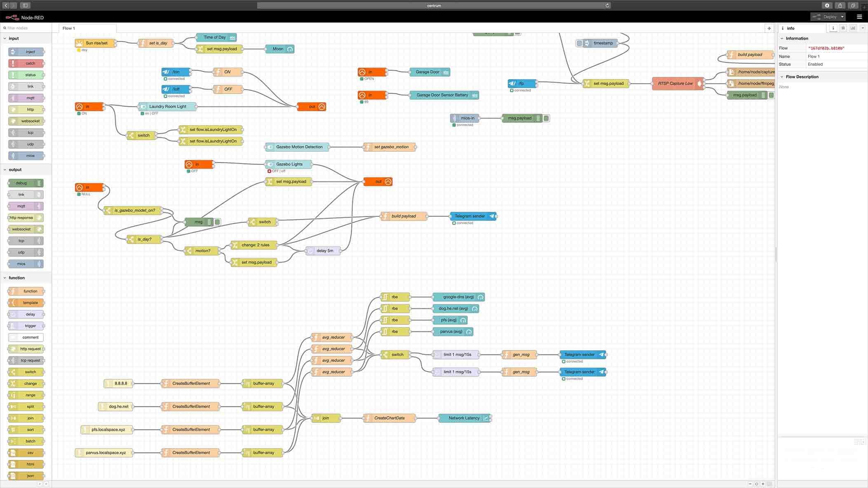This screenshot has height=488, width=868.
Task: Switch to the Flow 1 tab
Action: coord(87,28)
